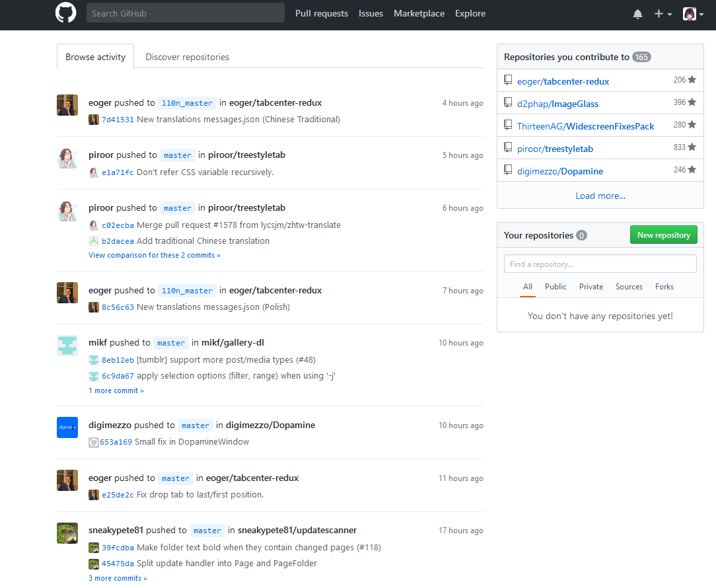Click the GitHub octocat logo
Screen dimensions: 716x588
click(65, 14)
